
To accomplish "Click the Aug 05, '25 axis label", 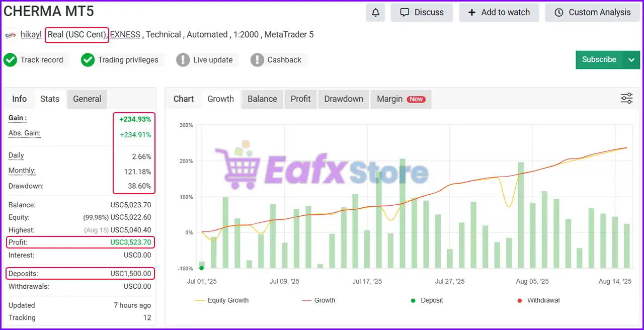I will coord(532,282).
